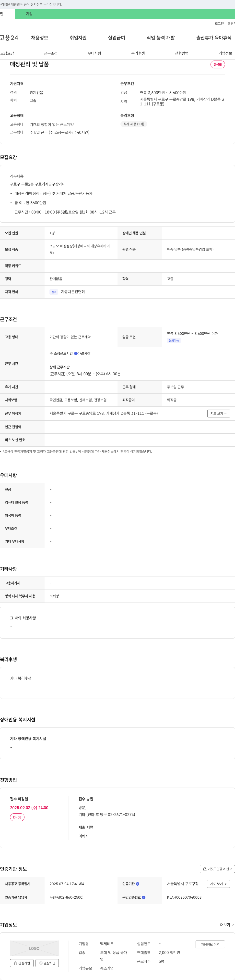The image size is (235, 980).
Task: Open the 실업급여 menu
Action: [x=117, y=38]
